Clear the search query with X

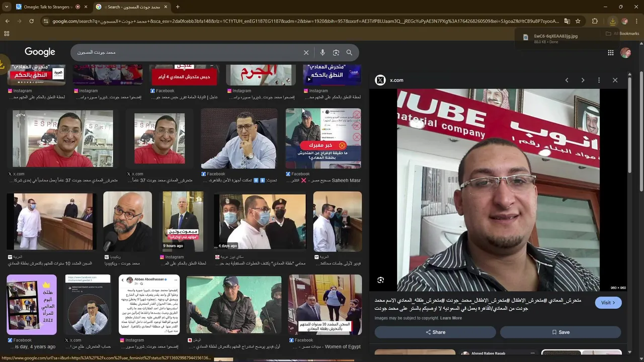(x=306, y=52)
